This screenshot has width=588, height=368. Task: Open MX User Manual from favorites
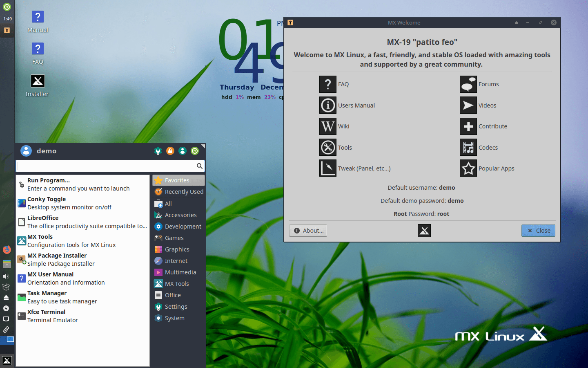click(x=82, y=278)
